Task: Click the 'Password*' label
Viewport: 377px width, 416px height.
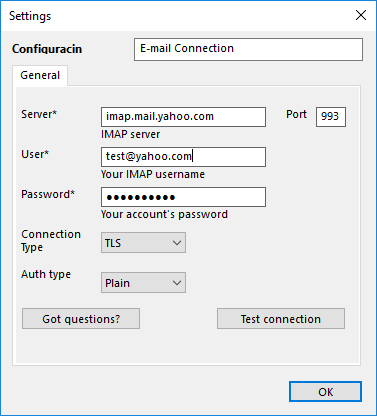Action: [48, 194]
